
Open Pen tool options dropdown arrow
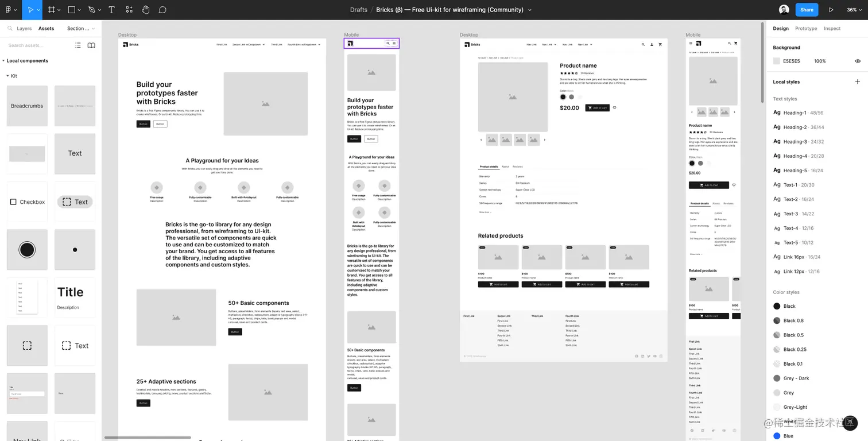[x=100, y=10]
